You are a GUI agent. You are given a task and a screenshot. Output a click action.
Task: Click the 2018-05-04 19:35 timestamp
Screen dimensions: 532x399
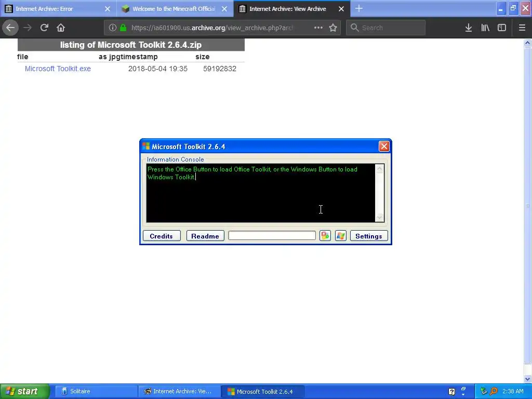pyautogui.click(x=158, y=69)
